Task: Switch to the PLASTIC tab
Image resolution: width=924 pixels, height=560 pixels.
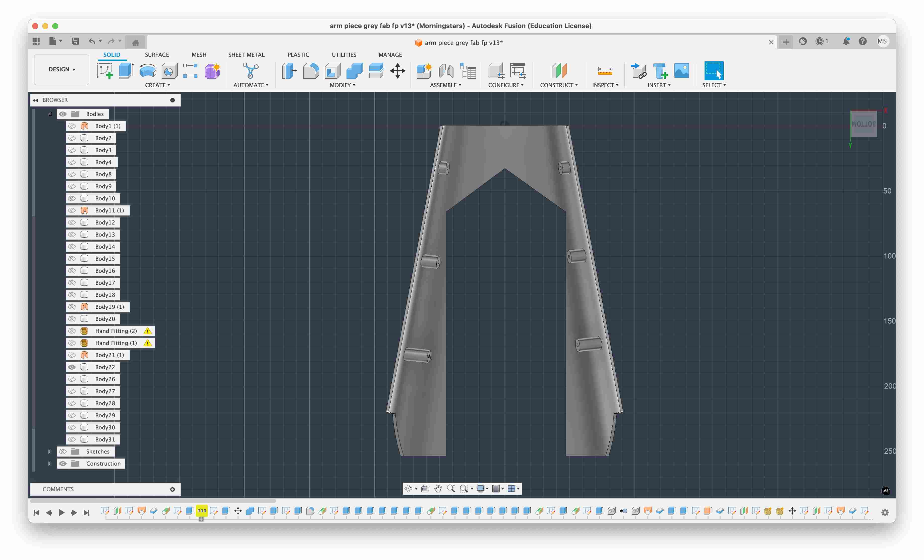Action: tap(298, 55)
